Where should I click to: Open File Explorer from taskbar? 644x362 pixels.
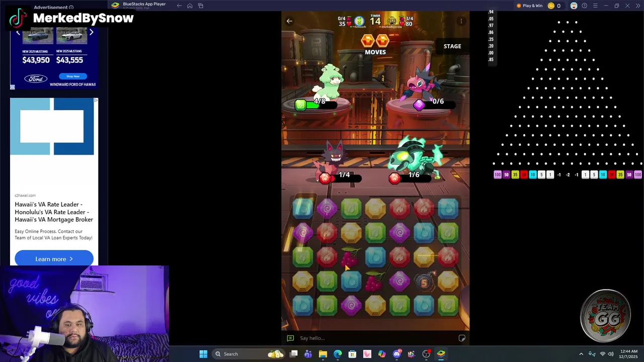(323, 354)
